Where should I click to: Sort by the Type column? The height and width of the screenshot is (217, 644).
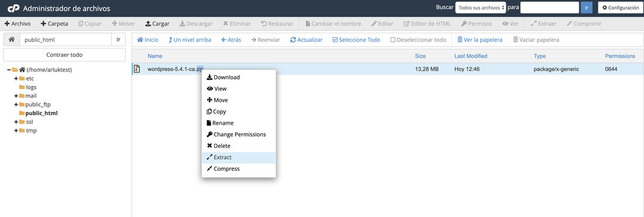pyautogui.click(x=540, y=56)
